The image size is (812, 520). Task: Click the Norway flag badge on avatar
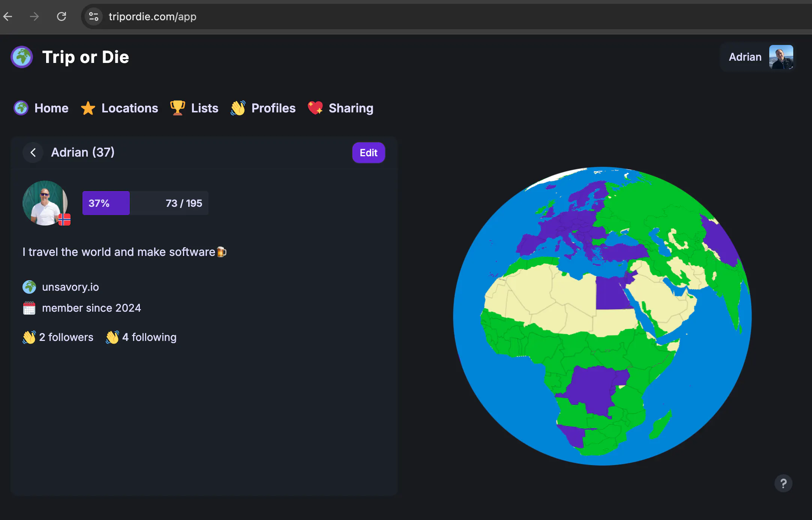coord(64,219)
